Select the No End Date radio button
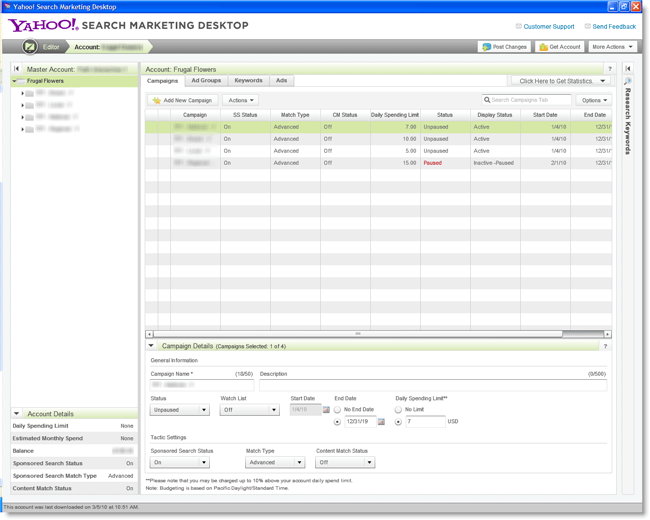 337,410
